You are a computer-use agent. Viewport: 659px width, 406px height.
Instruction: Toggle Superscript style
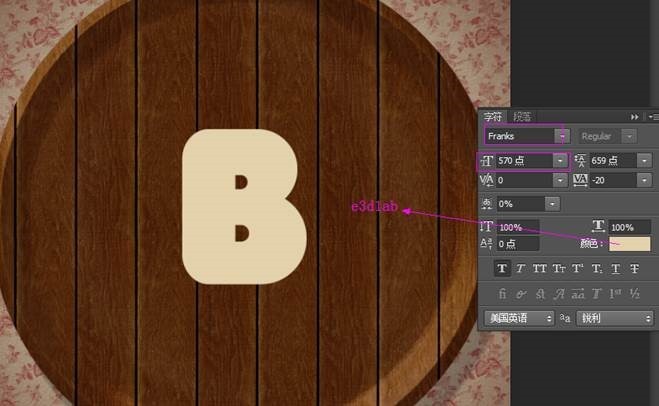[x=577, y=268]
